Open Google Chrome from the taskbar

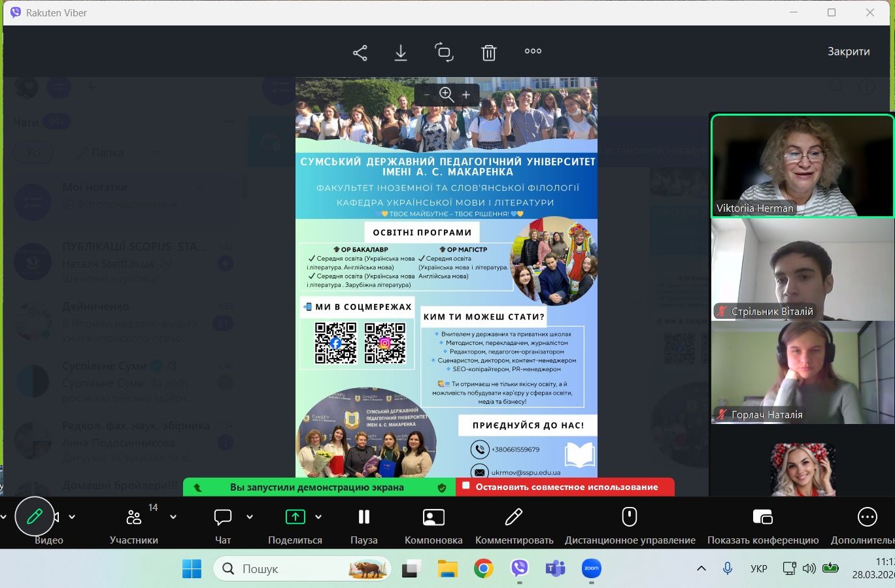[483, 569]
